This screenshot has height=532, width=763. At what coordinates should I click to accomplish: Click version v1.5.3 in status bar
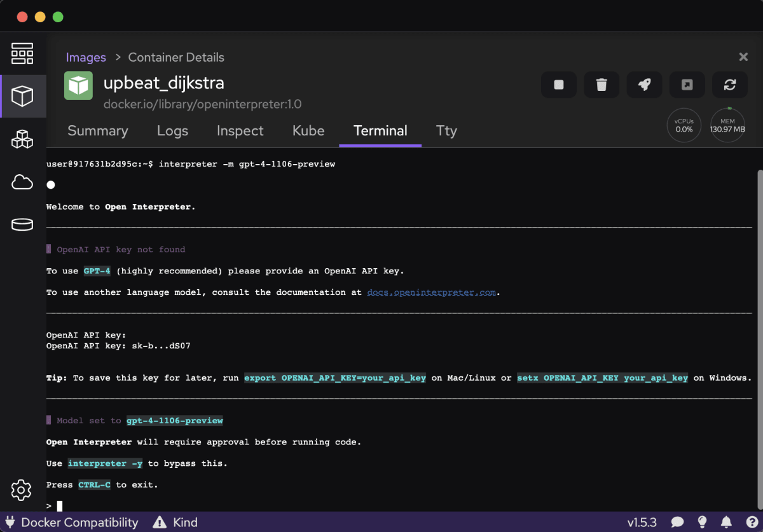pos(642,522)
